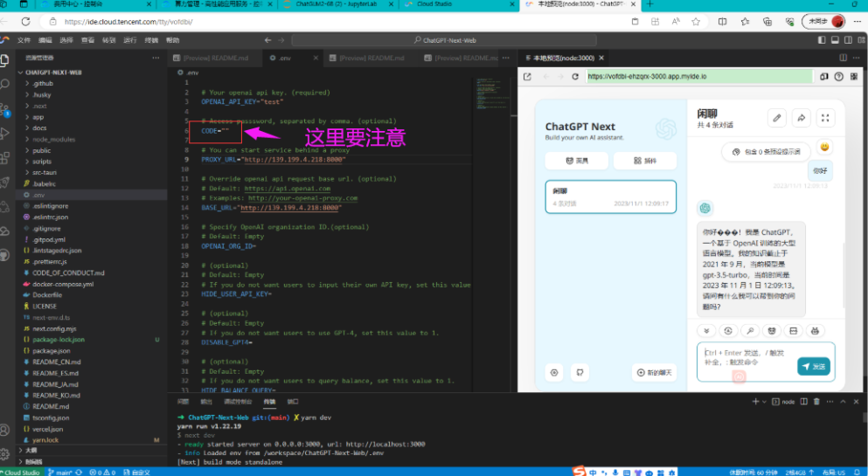Image resolution: width=868 pixels, height=476 pixels.
Task: Open the new terminal dropdown arrow
Action: [765, 402]
